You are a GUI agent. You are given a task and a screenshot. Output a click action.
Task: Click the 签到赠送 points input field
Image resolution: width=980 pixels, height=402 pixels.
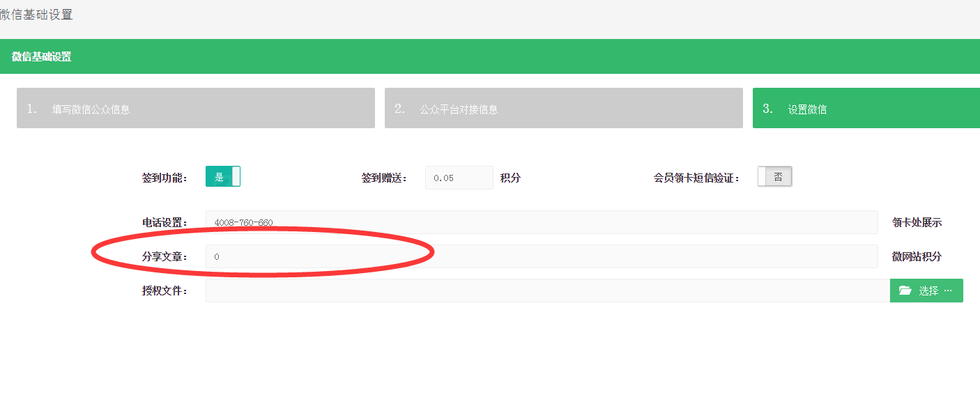pos(459,178)
